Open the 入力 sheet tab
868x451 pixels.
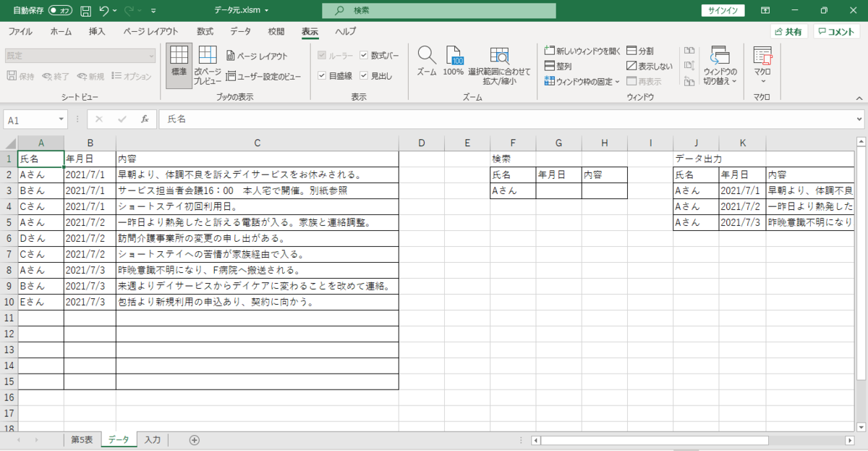[152, 439]
